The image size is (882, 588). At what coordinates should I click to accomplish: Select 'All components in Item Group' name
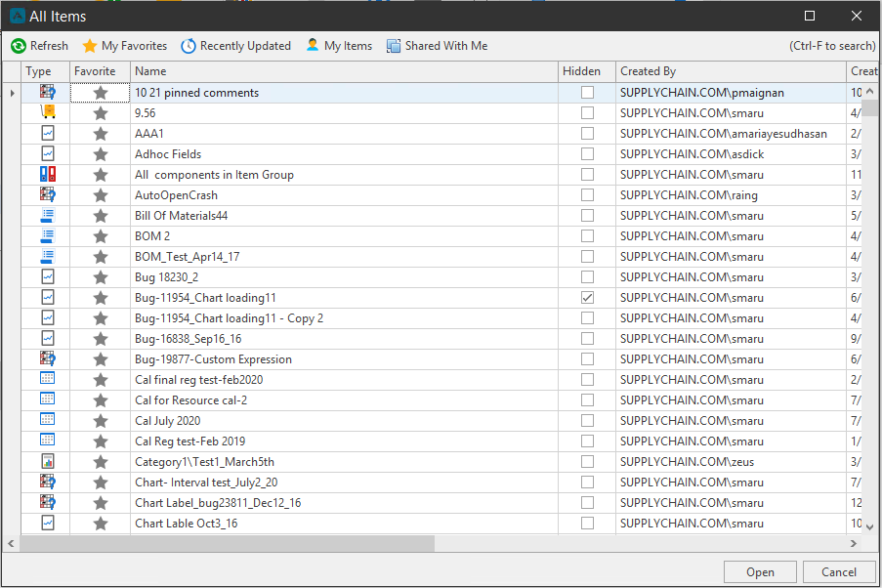point(344,175)
